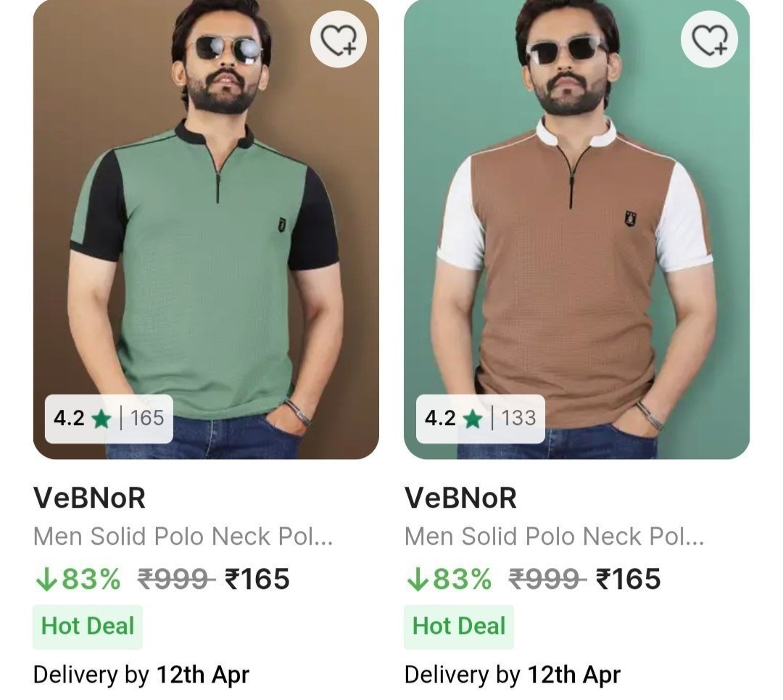Open the Hot Deal badge on the right card
This screenshot has width=783, height=700.
click(x=459, y=625)
